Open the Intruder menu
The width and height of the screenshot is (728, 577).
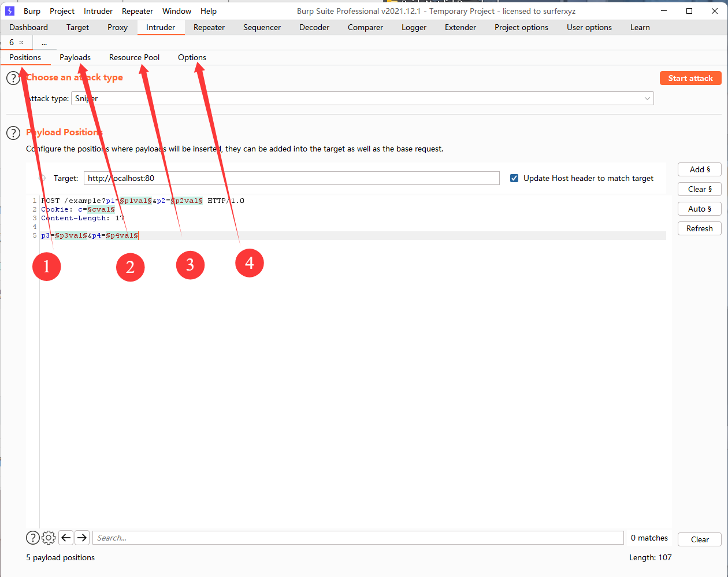[x=98, y=11]
